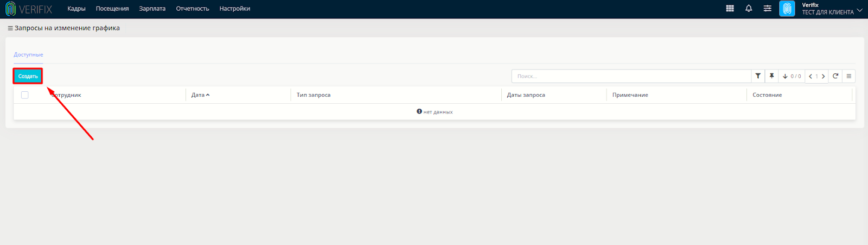
Task: Click into the Поиск search field
Action: coord(631,76)
